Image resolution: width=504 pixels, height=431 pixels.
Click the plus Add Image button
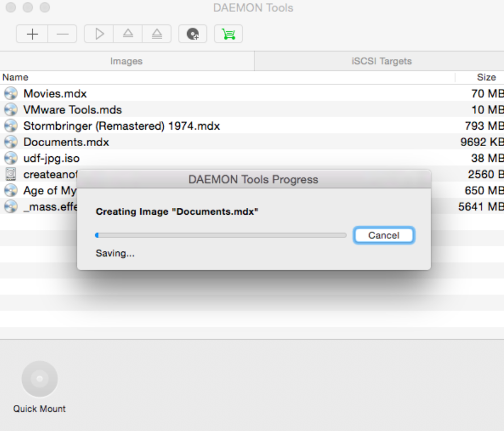32,34
